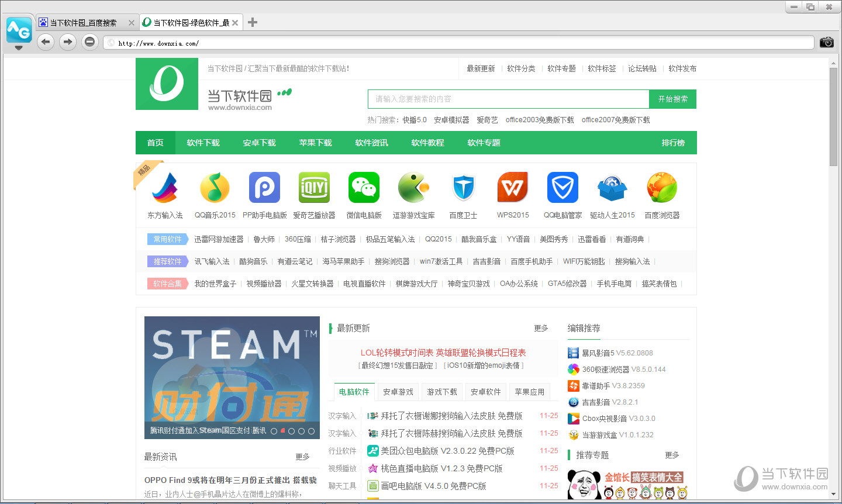The image size is (842, 504).
Task: Click the stop loading button
Action: tap(89, 42)
